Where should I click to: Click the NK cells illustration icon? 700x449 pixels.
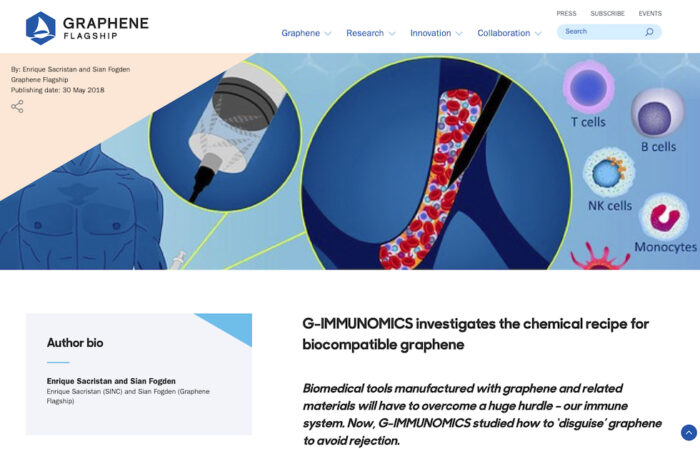(x=609, y=173)
